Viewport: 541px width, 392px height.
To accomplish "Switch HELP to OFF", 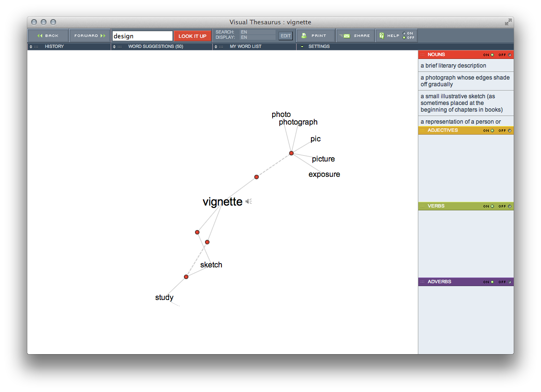I will pyautogui.click(x=405, y=37).
